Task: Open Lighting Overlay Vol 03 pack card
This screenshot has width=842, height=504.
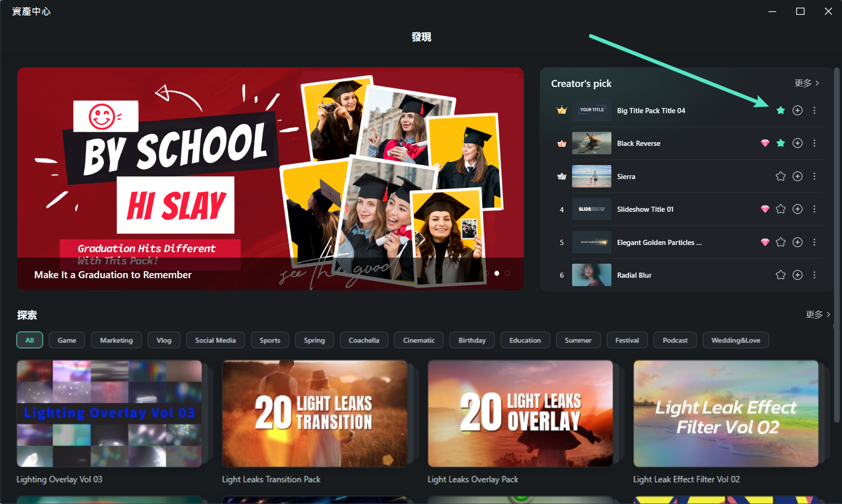Action: click(x=109, y=413)
